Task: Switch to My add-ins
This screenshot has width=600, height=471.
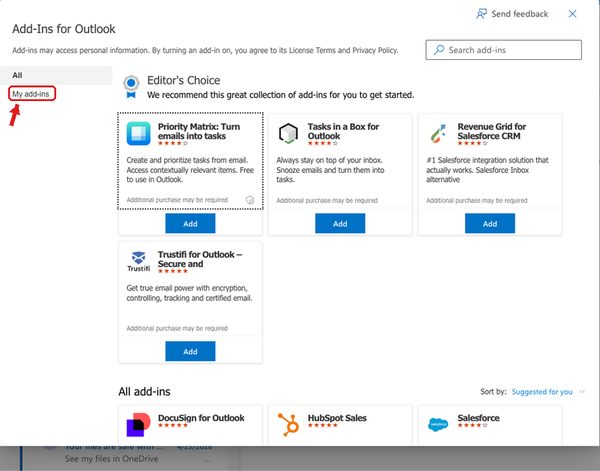Action: [31, 94]
